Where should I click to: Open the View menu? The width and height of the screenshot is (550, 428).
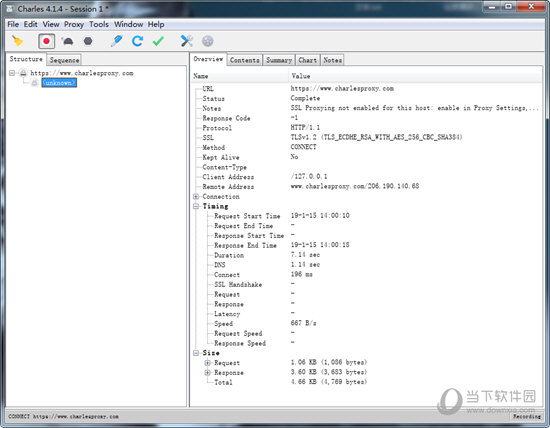pyautogui.click(x=51, y=24)
